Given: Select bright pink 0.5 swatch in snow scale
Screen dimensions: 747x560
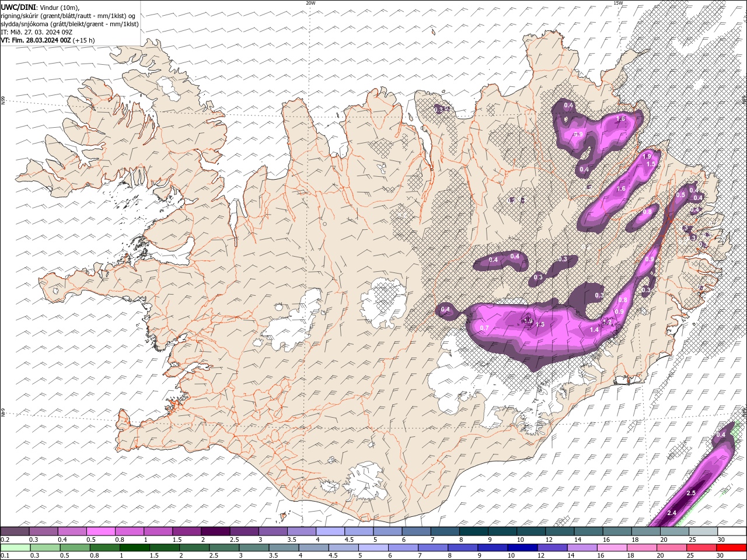Looking at the screenshot, I should click(x=100, y=531).
